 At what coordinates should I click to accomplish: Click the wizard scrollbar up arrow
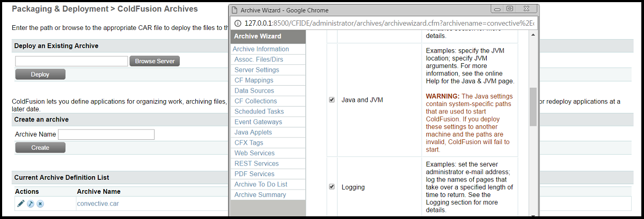[x=533, y=35]
